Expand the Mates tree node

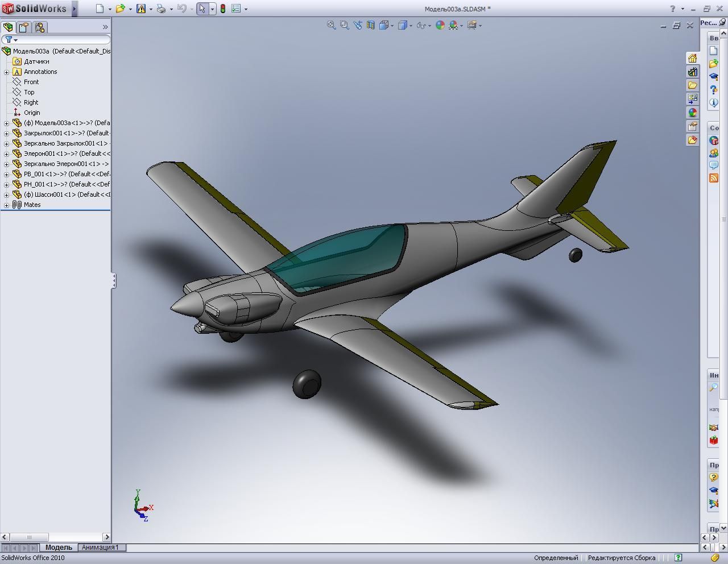click(x=6, y=205)
